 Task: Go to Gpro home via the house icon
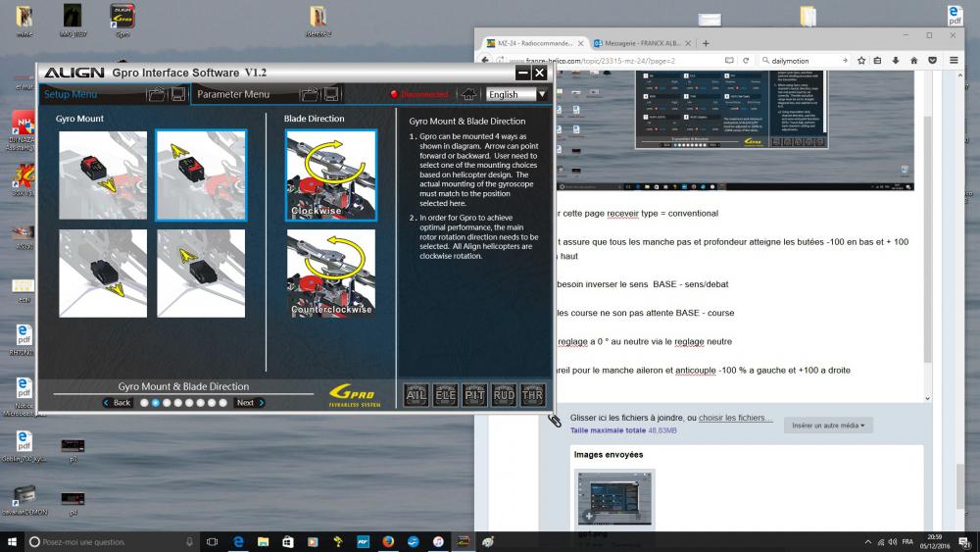point(468,94)
